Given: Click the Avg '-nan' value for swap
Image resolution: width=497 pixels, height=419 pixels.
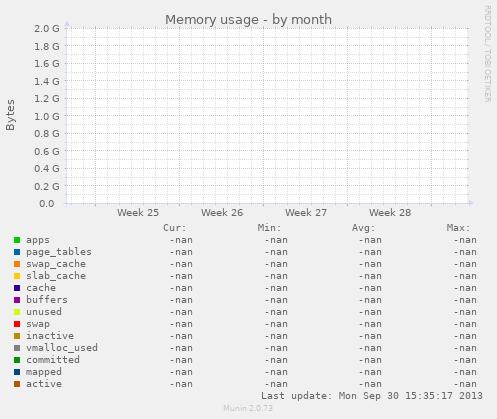Looking at the screenshot, I should coord(370,324).
